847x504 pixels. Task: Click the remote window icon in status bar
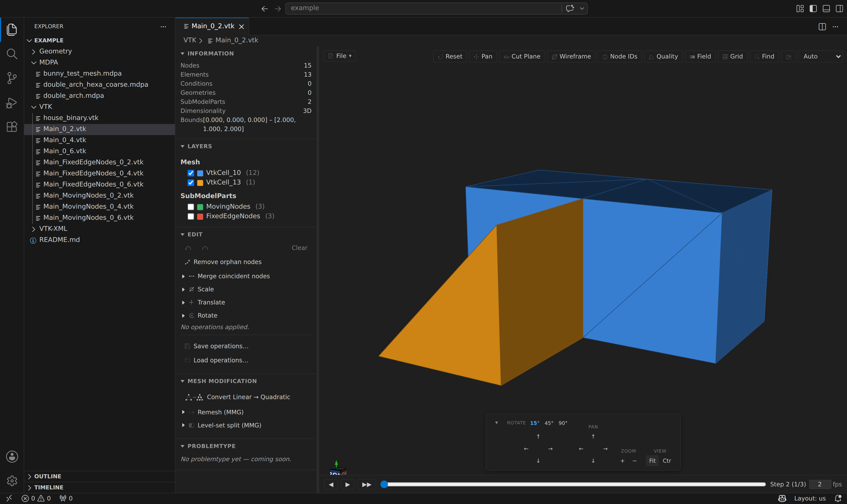click(x=9, y=498)
